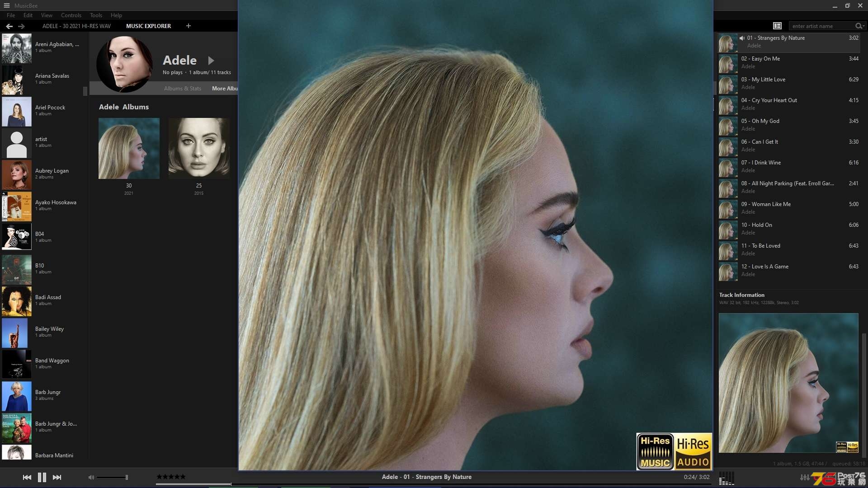Select track 11 - To Be Loved

(789, 250)
